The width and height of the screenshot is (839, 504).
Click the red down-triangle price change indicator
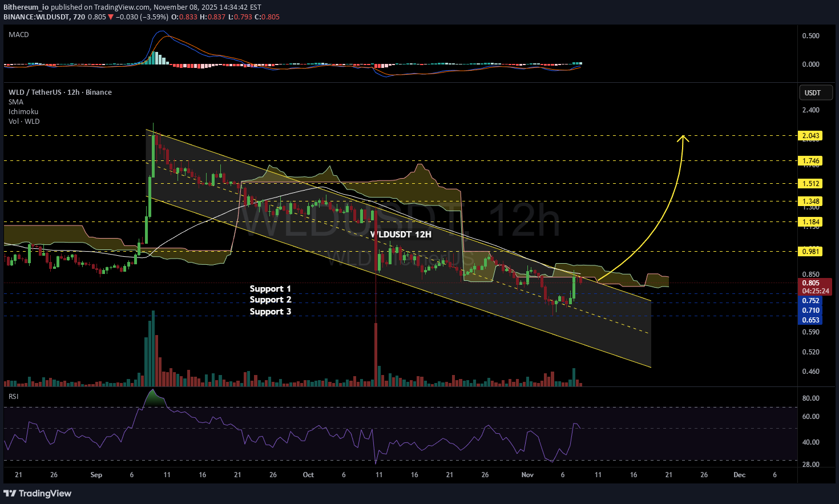pos(111,17)
